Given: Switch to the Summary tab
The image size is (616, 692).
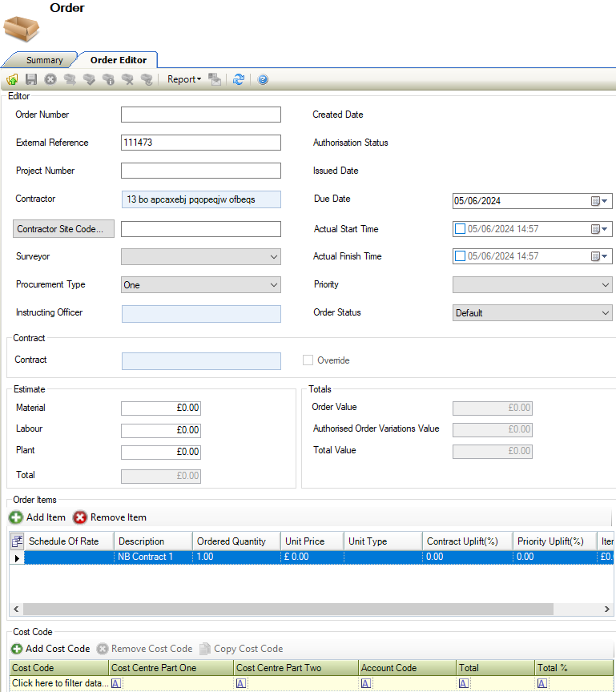Looking at the screenshot, I should pyautogui.click(x=44, y=60).
